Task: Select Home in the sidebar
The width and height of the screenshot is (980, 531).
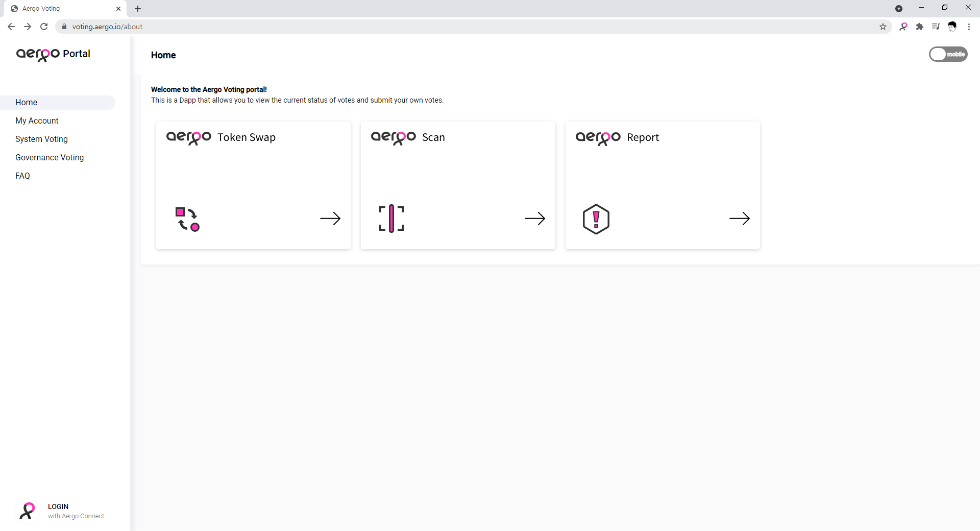Action: 58,102
